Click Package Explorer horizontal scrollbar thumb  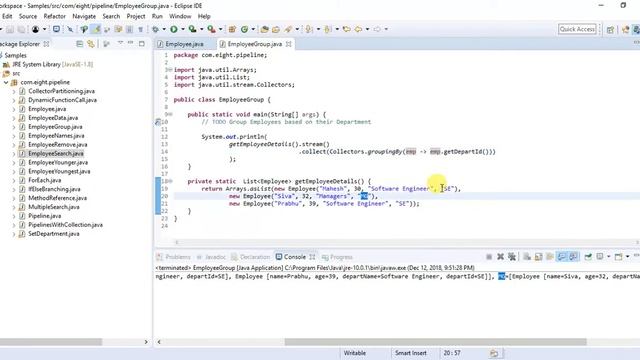tap(51, 342)
